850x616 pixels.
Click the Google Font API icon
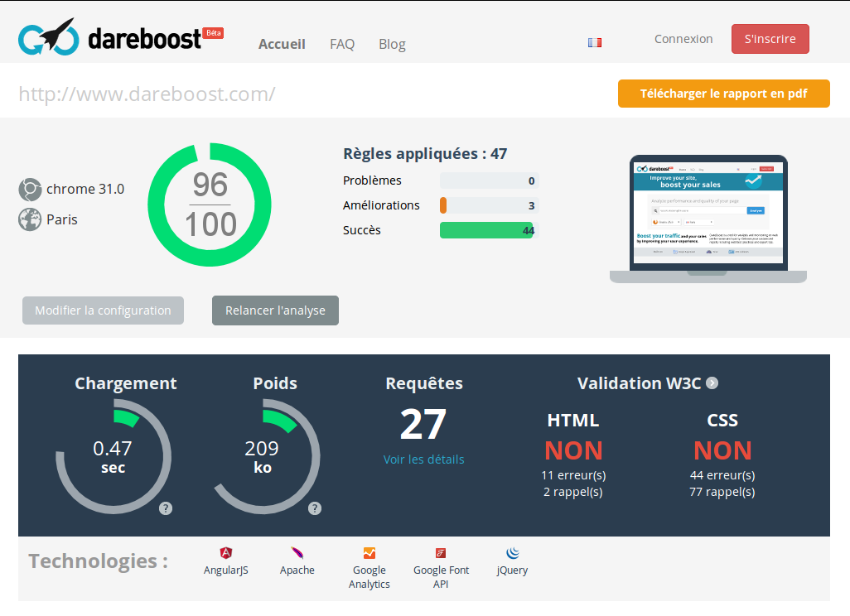click(441, 553)
